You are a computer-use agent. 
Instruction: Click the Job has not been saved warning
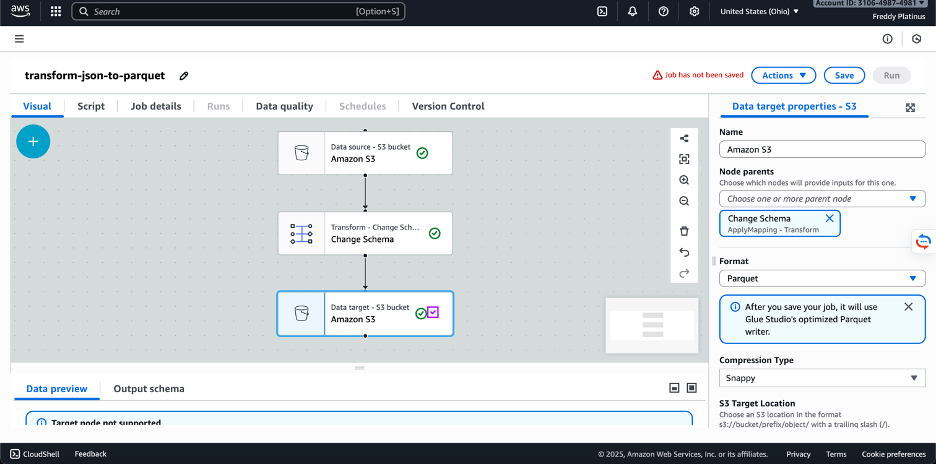[698, 75]
